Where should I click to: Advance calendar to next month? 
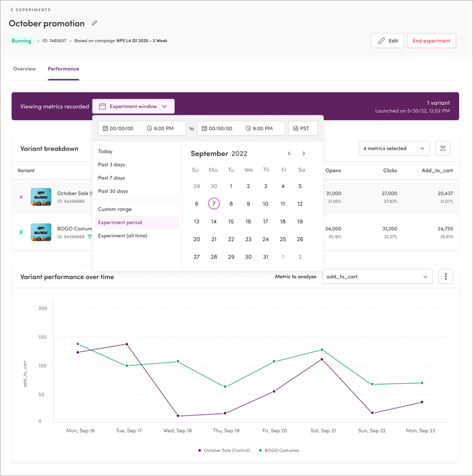(x=304, y=154)
